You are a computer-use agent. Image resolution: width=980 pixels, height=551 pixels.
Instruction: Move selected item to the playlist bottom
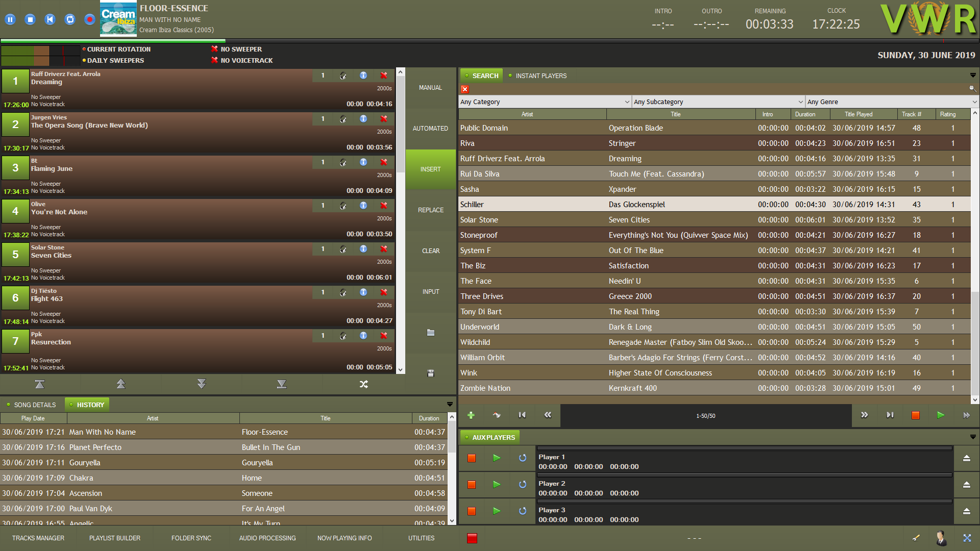click(282, 384)
